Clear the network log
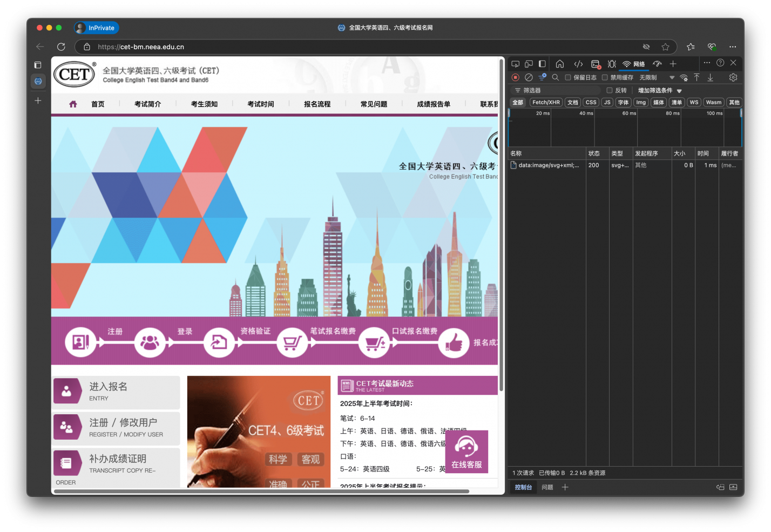 529,78
